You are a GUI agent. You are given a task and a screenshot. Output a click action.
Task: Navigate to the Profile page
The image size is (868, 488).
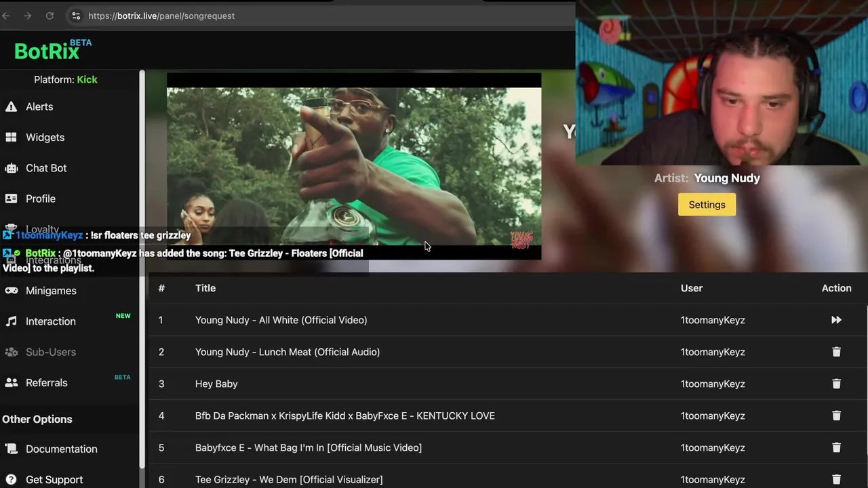(x=41, y=199)
